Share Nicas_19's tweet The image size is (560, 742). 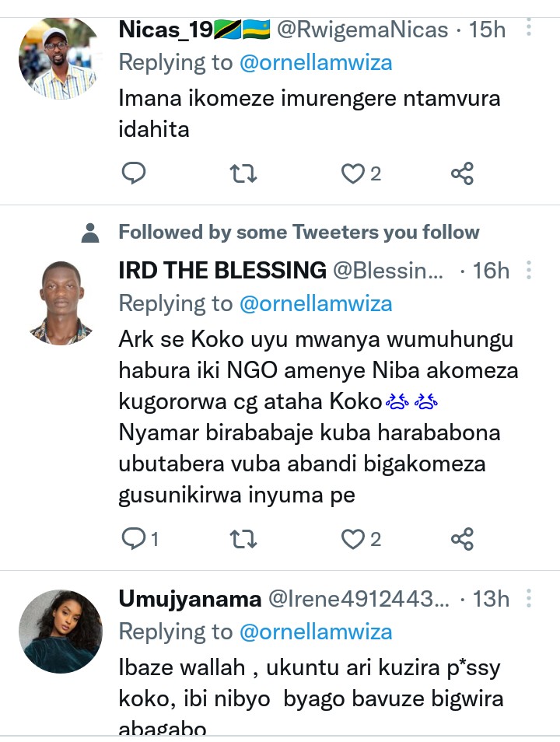[462, 173]
